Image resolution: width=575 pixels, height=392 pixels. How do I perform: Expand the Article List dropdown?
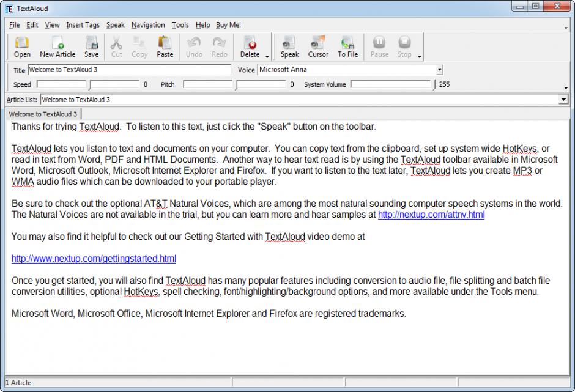[563, 99]
